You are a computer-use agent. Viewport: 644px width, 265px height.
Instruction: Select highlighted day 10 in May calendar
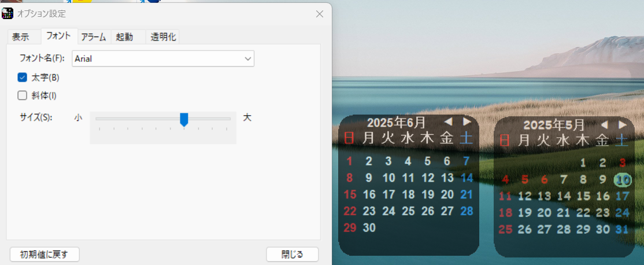coord(623,179)
